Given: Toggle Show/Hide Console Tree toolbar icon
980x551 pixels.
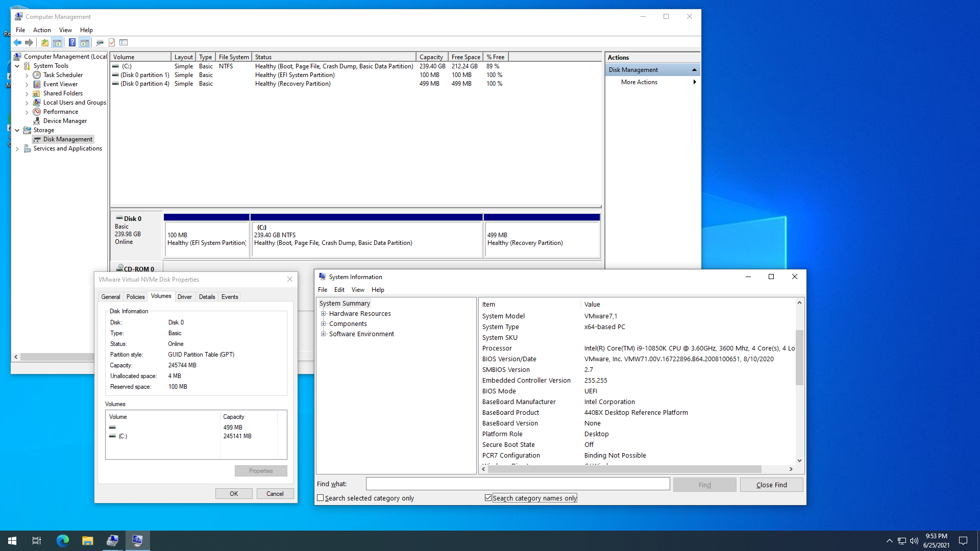Looking at the screenshot, I should [x=57, y=43].
